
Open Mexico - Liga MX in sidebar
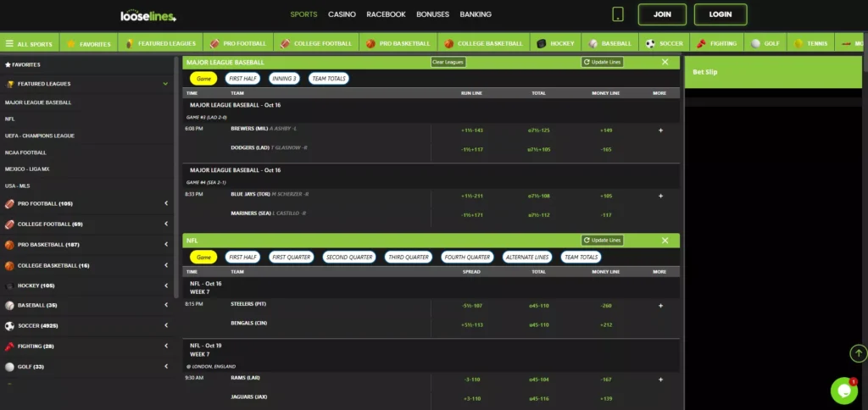[27, 169]
